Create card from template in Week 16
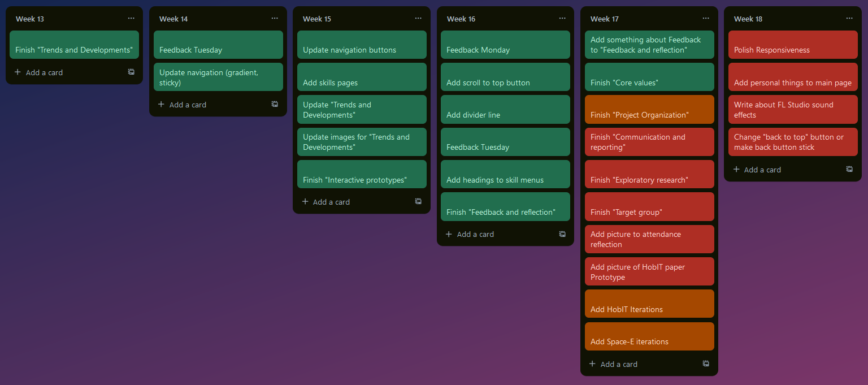Viewport: 868px width, 385px height. pyautogui.click(x=562, y=234)
